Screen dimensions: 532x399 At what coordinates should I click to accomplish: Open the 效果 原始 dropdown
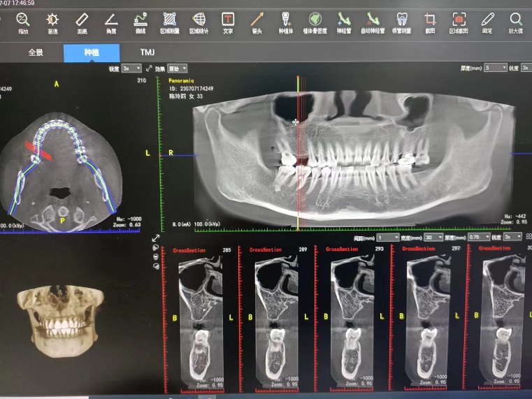pyautogui.click(x=177, y=68)
